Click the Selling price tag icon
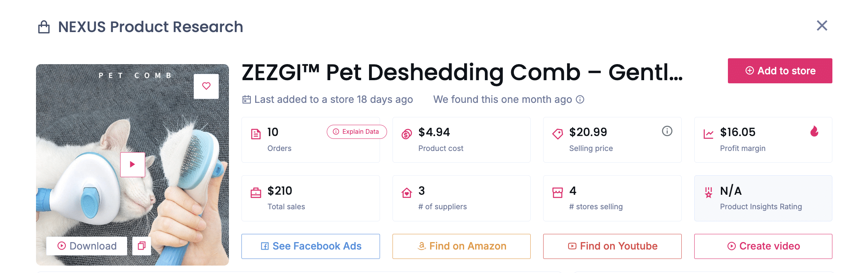Image resolution: width=868 pixels, height=273 pixels. [x=557, y=134]
